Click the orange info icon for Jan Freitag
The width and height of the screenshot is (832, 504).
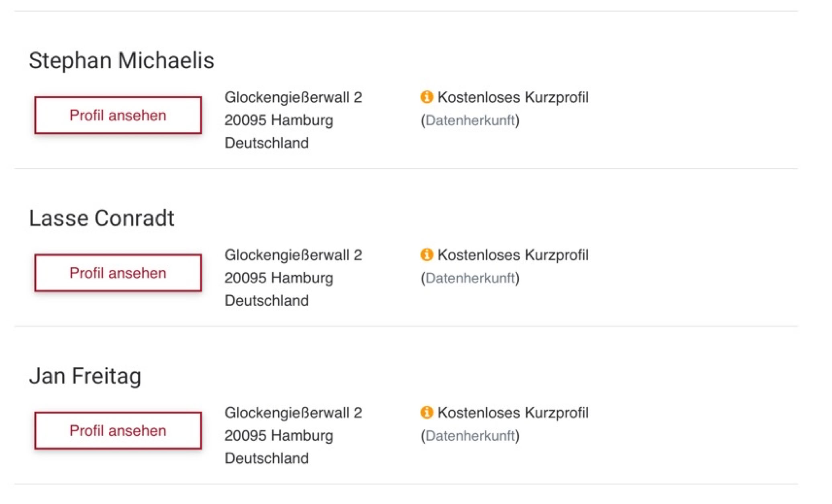coord(426,413)
